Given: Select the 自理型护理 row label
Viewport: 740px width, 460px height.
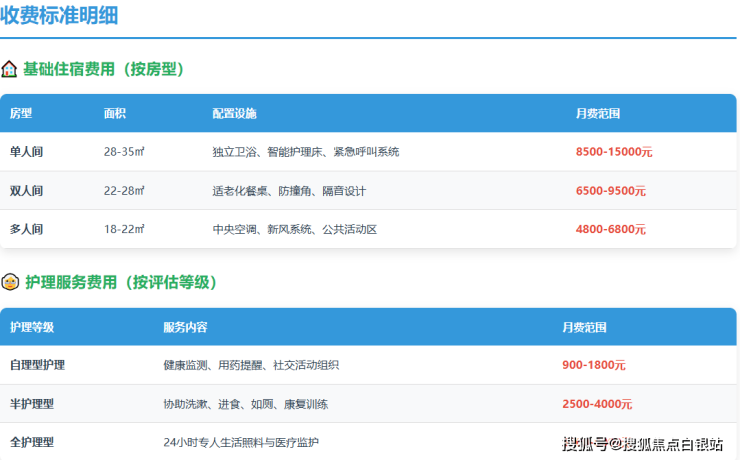Looking at the screenshot, I should (37, 365).
